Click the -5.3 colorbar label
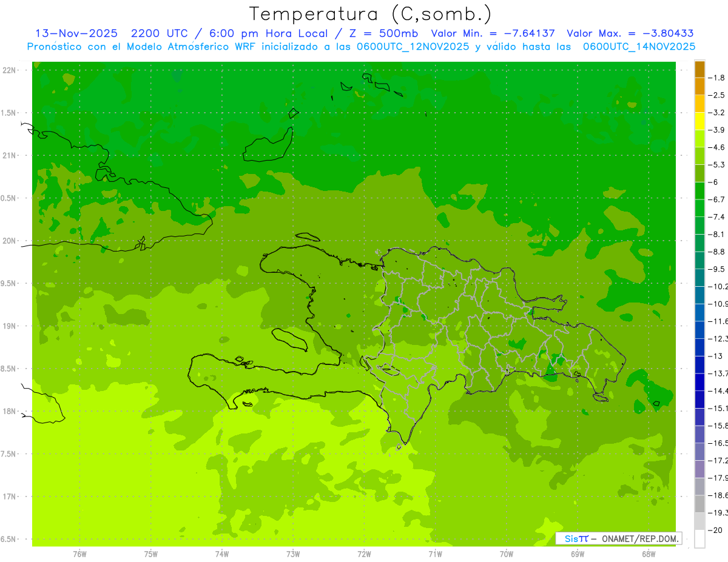This screenshot has height=562, width=728. 716,164
